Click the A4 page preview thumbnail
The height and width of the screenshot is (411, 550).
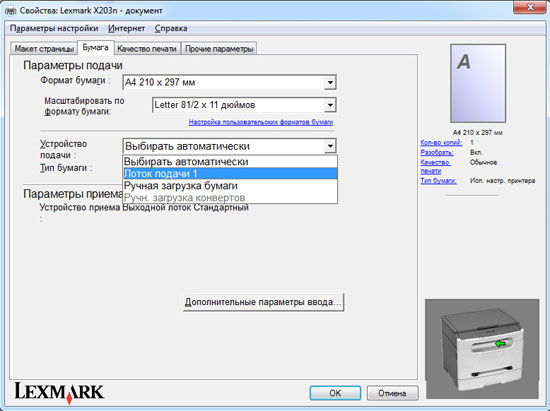click(x=478, y=83)
